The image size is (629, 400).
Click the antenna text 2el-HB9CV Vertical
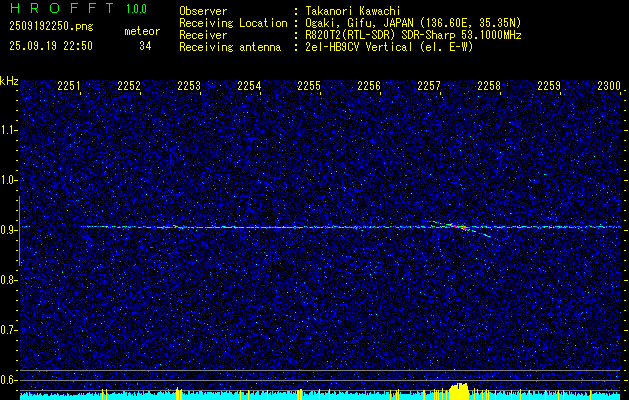[359, 47]
